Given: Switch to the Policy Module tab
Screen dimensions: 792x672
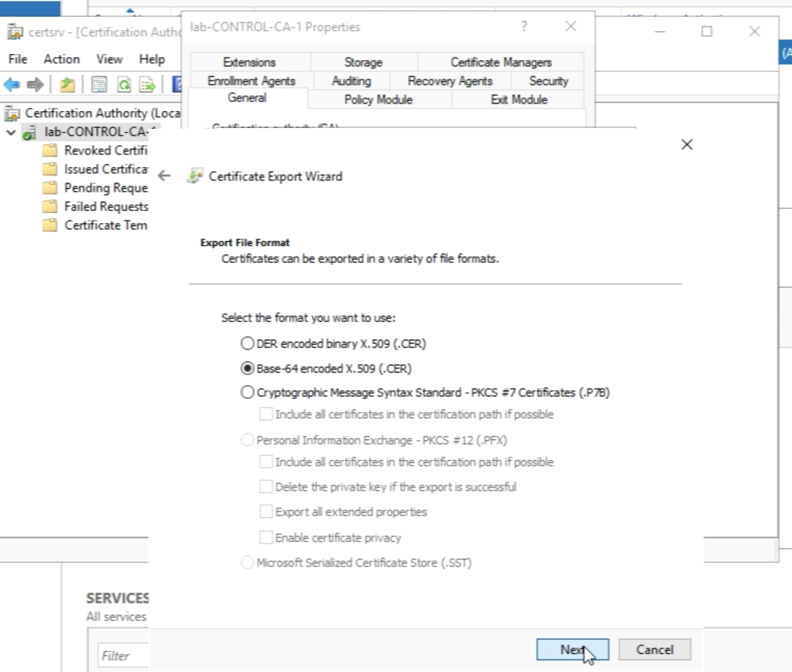Looking at the screenshot, I should pyautogui.click(x=378, y=100).
